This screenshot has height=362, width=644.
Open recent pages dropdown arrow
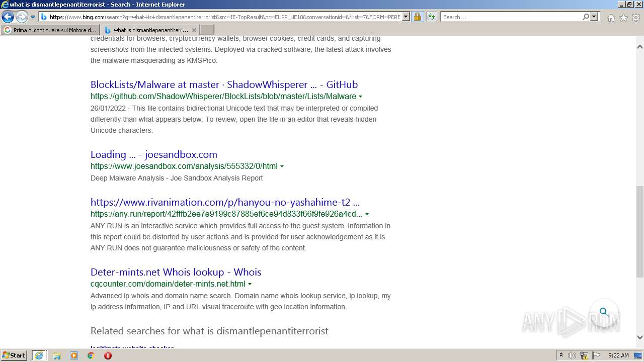[33, 17]
